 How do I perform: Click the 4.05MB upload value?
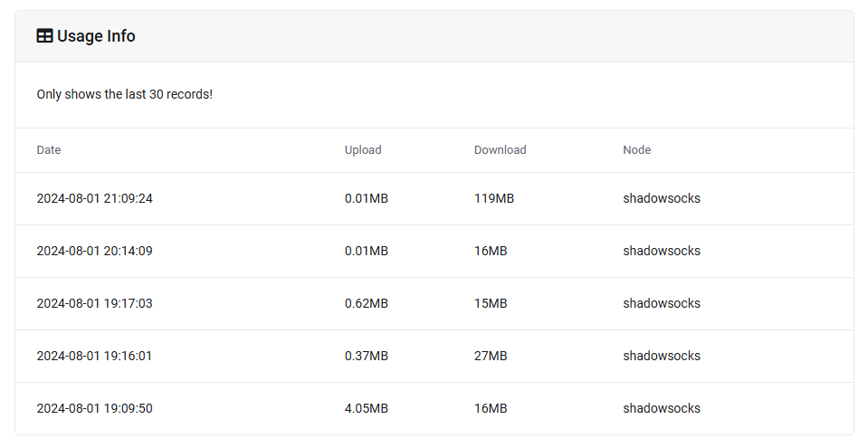pyautogui.click(x=366, y=408)
